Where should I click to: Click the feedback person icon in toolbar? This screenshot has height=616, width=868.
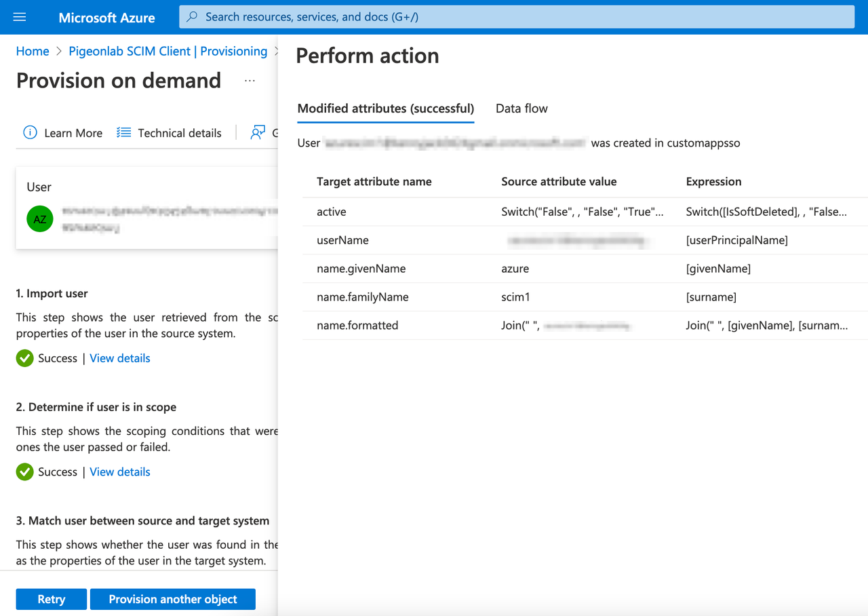[258, 133]
